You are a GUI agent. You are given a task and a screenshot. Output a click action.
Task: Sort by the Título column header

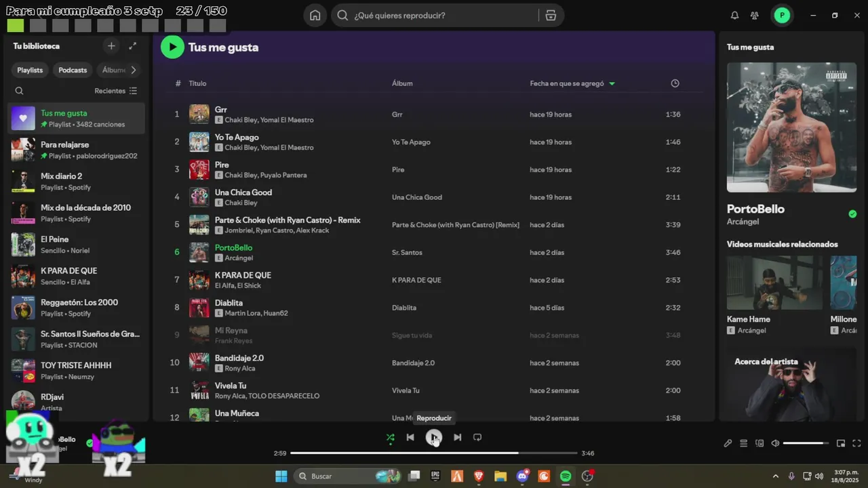(197, 83)
